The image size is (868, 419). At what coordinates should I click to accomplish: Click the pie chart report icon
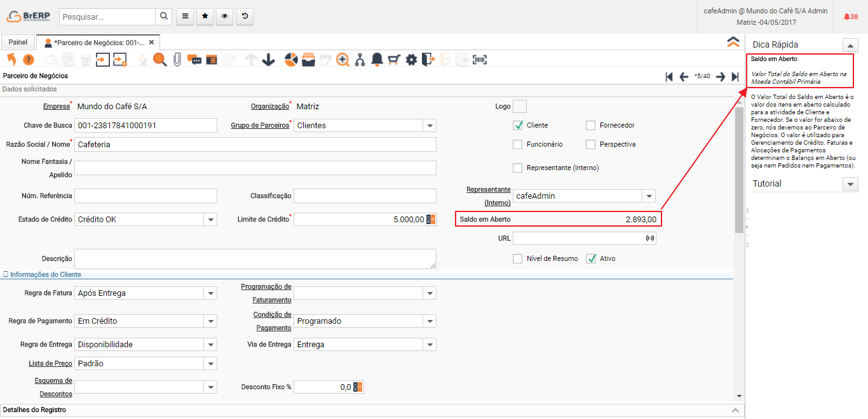(291, 60)
